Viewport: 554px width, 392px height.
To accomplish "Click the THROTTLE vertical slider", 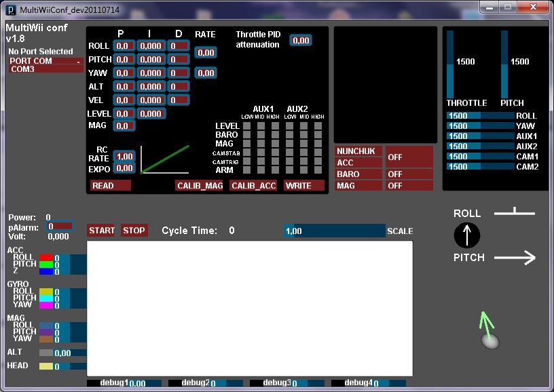I will 450,64.
